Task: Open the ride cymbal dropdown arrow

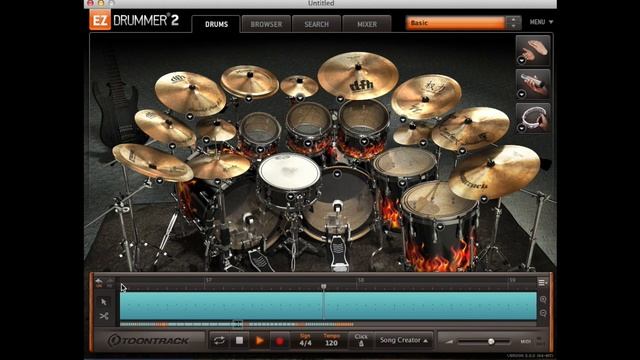Action: (484, 199)
